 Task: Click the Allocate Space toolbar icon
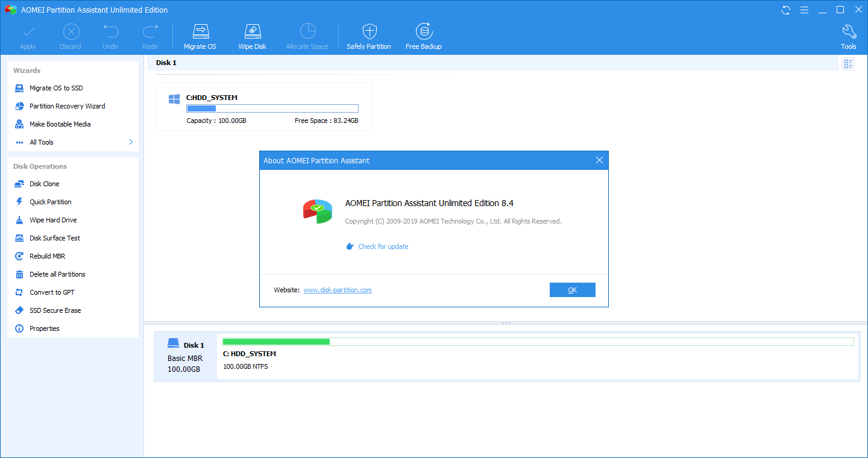tap(307, 31)
